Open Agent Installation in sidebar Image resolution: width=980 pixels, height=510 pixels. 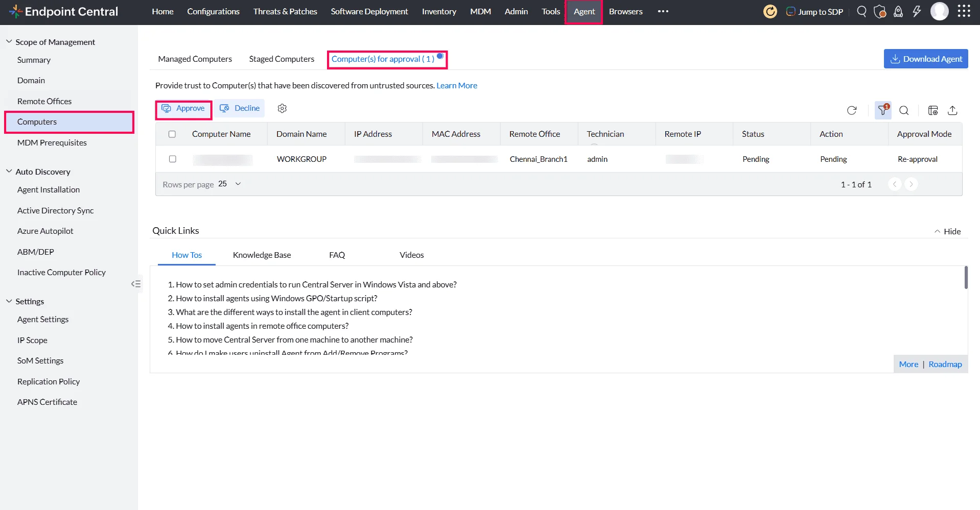tap(49, 189)
